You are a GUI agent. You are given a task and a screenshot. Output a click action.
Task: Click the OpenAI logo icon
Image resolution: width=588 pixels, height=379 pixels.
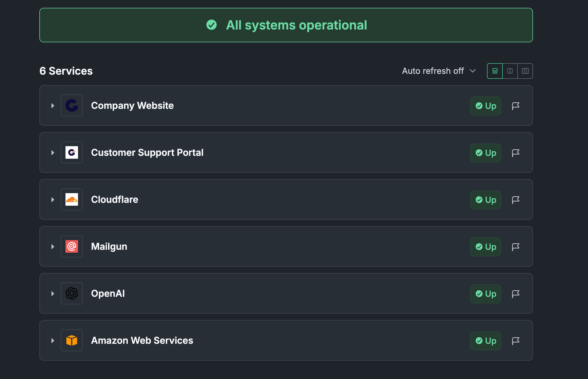72,293
